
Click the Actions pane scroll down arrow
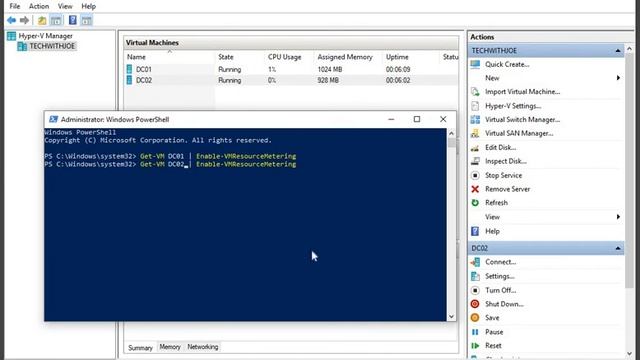(629, 354)
